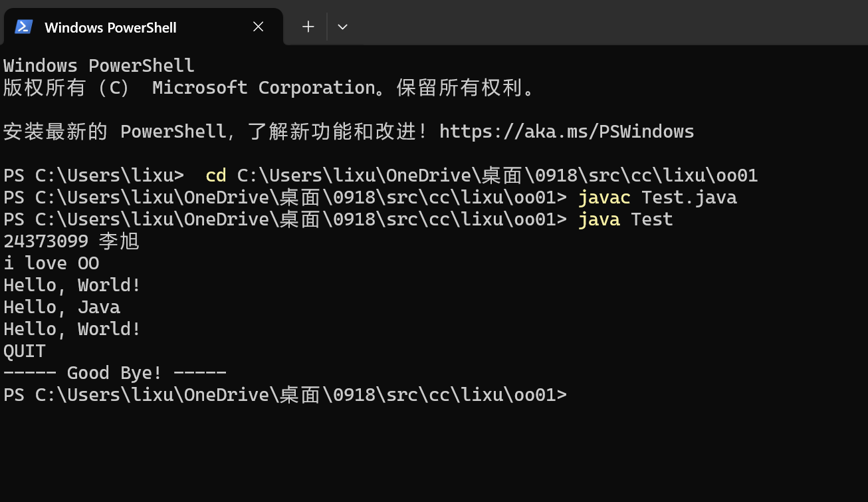
Task: Select the tab labeled Windows PowerShell
Action: pyautogui.click(x=110, y=27)
